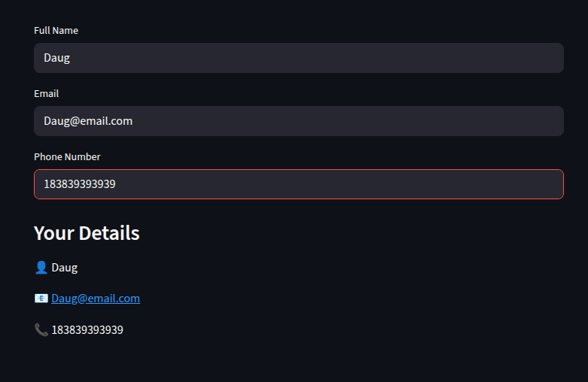Click the Your Details heading

coord(87,233)
